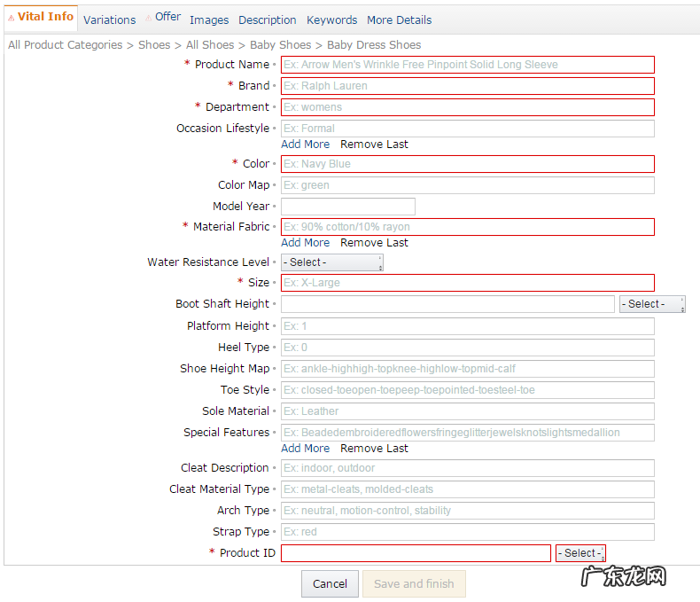This screenshot has width=700, height=602.
Task: Expand the Water Resistance Level dropdown
Action: (x=332, y=262)
